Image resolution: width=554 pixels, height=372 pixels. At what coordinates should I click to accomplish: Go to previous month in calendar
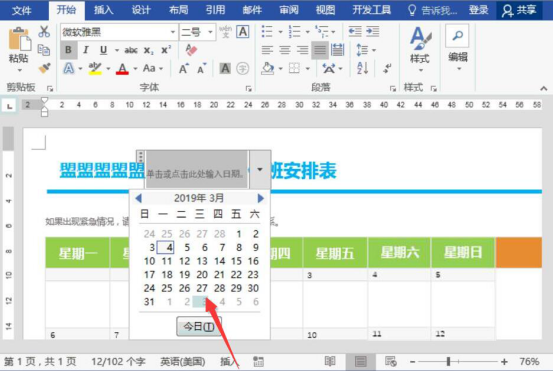point(138,198)
